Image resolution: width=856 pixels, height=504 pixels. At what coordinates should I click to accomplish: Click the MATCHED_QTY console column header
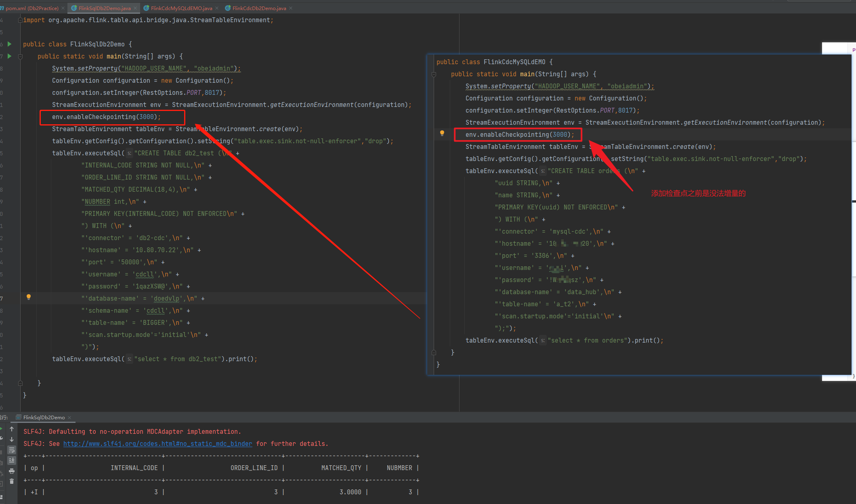[x=341, y=468]
